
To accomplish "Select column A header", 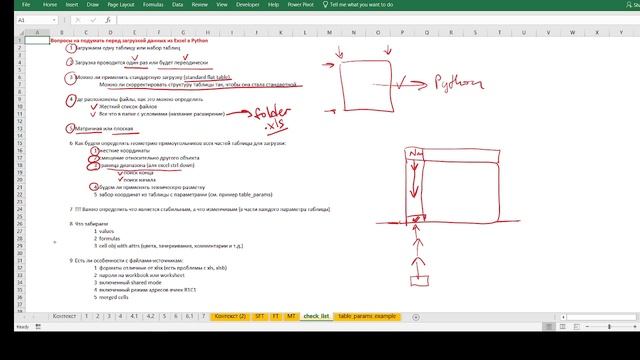I will click(x=37, y=33).
